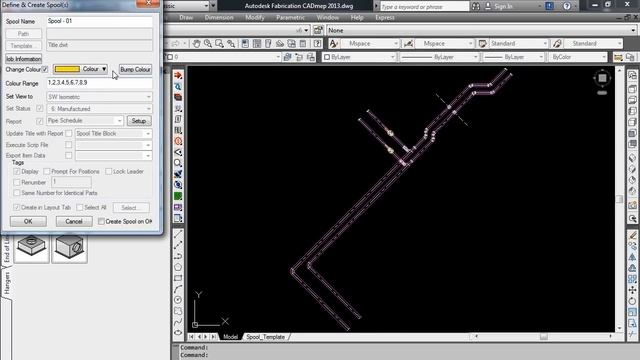Enable Prompt For Positions checkbox
This screenshot has width=640, height=360.
[x=47, y=171]
